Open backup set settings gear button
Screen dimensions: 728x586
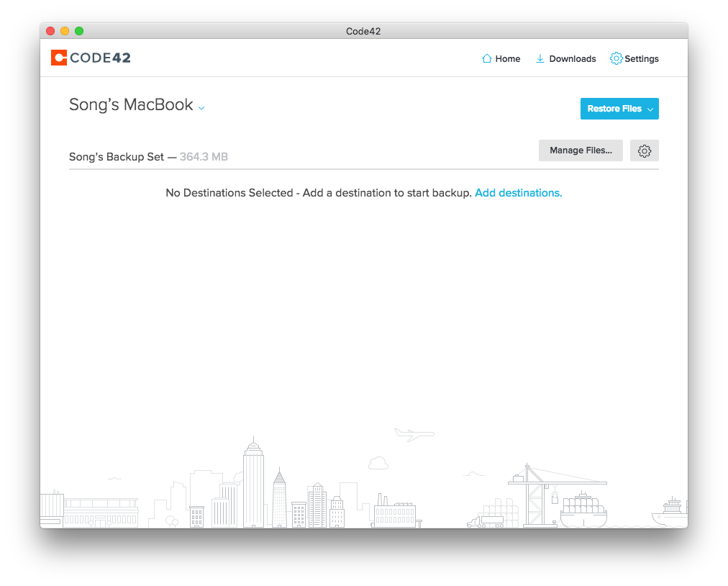[645, 150]
